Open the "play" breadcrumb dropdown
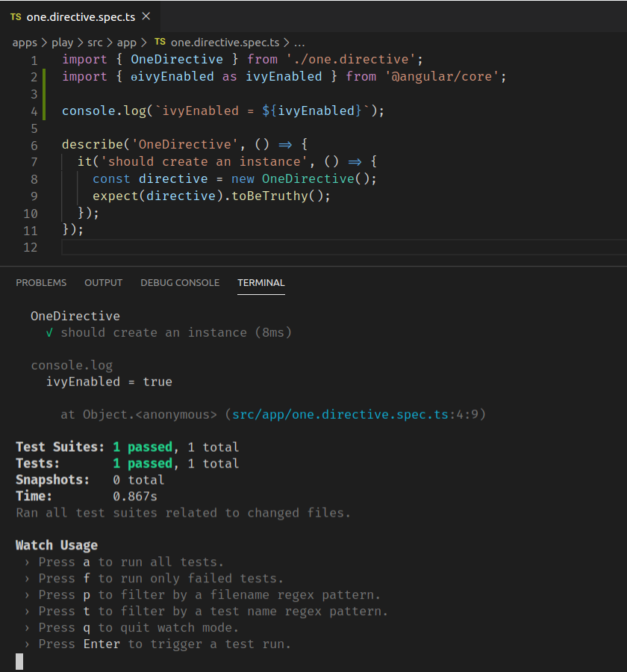This screenshot has height=672, width=627. [63, 43]
